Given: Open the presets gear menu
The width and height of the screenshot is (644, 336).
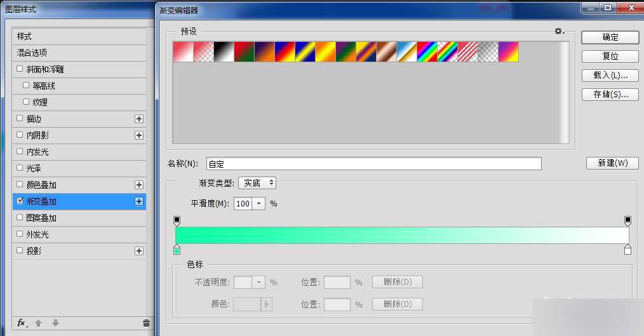Looking at the screenshot, I should click(x=559, y=31).
